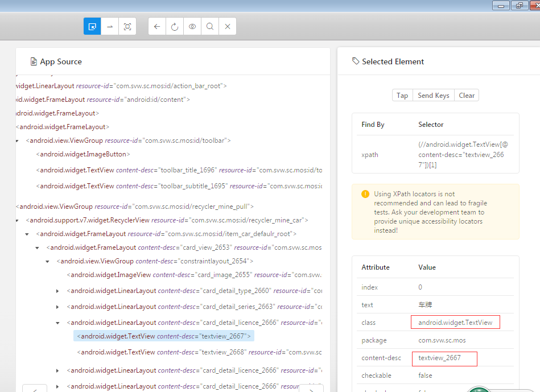
Task: Collapse the card_view_2653 FrameLayout node
Action: tap(37, 248)
